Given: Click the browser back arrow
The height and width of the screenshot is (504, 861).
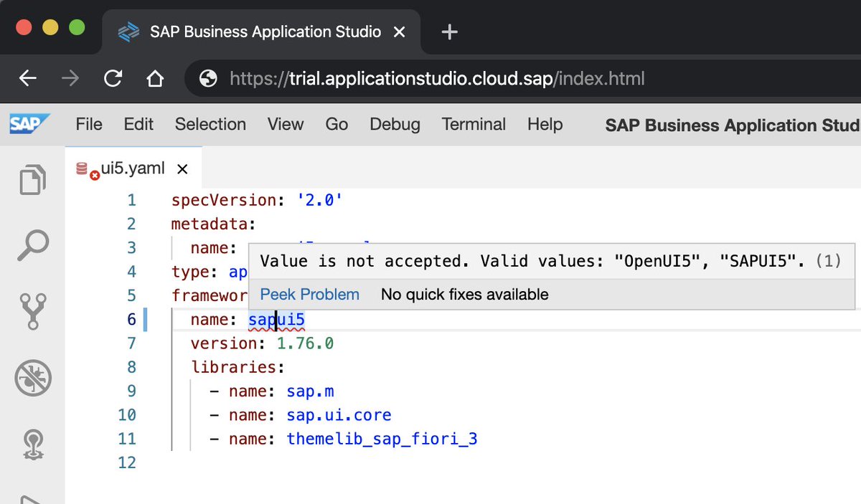Looking at the screenshot, I should click(x=27, y=78).
